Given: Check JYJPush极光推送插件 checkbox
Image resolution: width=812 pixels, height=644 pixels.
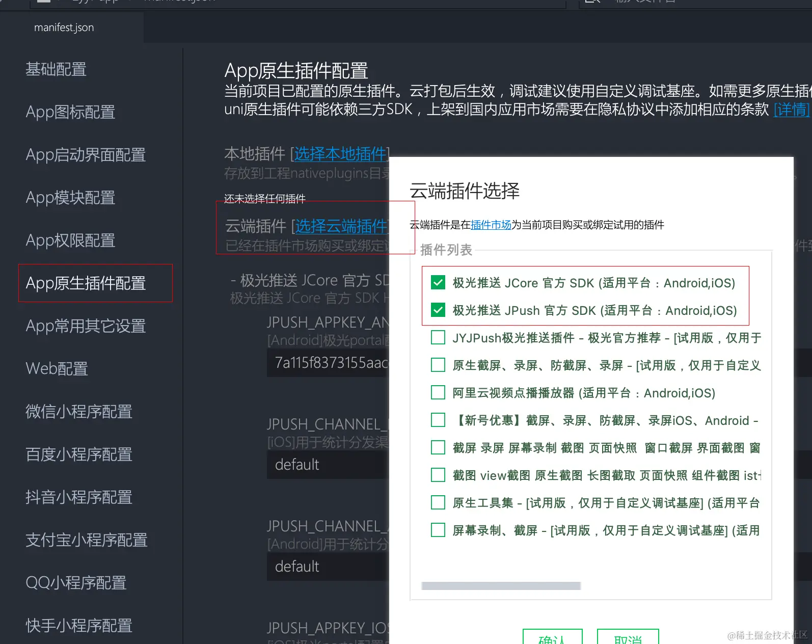Looking at the screenshot, I should tap(438, 338).
